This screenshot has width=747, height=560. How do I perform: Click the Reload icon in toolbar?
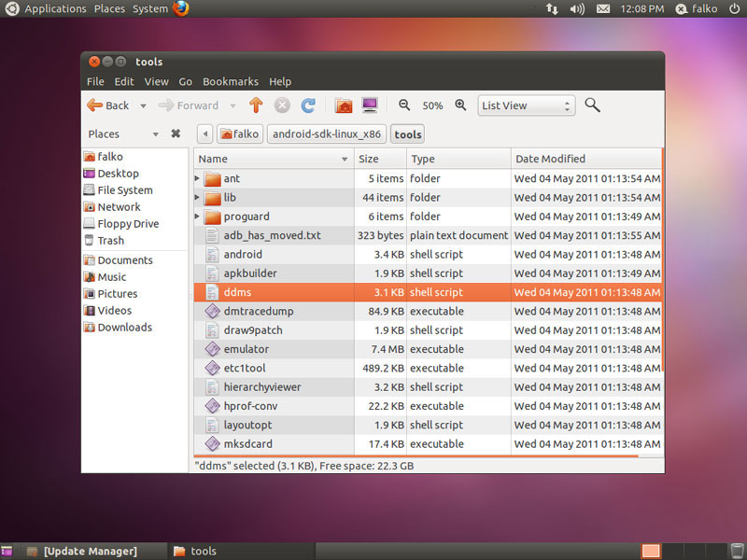pyautogui.click(x=308, y=105)
